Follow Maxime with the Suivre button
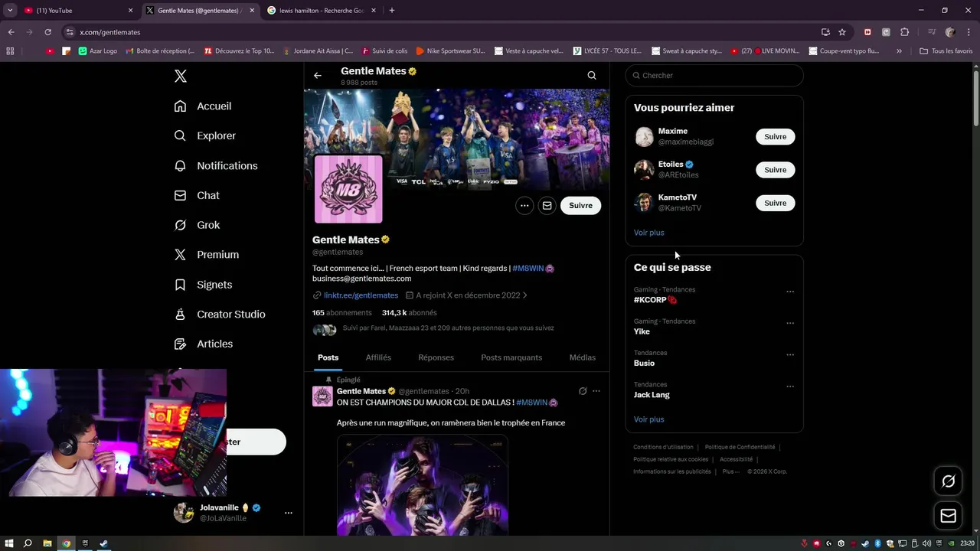 [x=776, y=137]
